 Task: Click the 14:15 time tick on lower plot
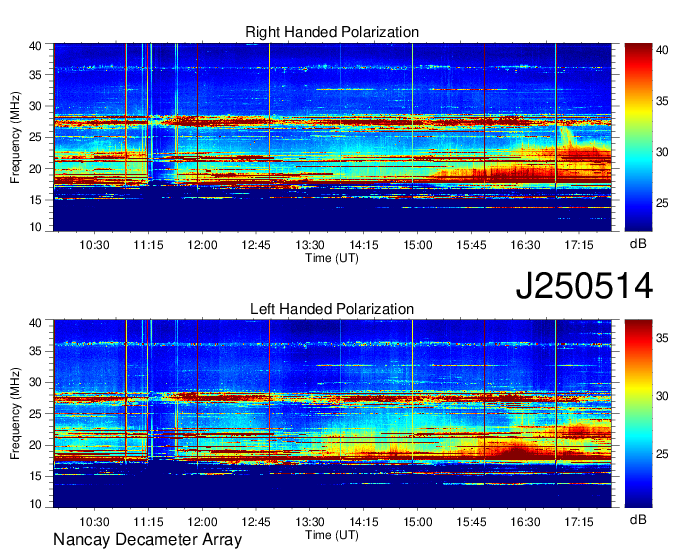coord(363,522)
